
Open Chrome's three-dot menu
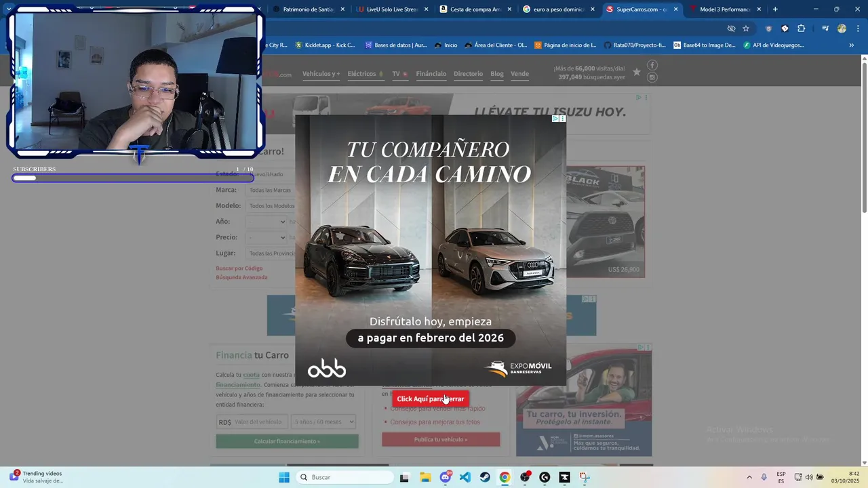858,28
